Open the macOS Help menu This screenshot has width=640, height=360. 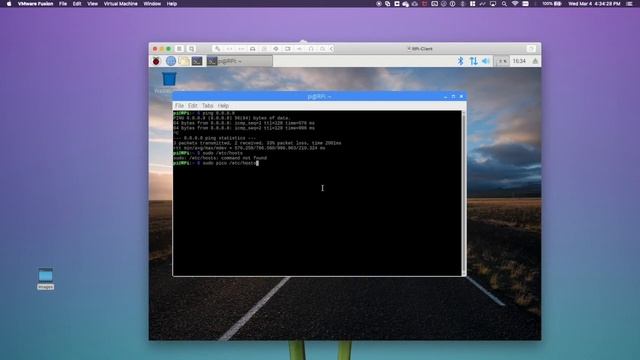point(172,4)
